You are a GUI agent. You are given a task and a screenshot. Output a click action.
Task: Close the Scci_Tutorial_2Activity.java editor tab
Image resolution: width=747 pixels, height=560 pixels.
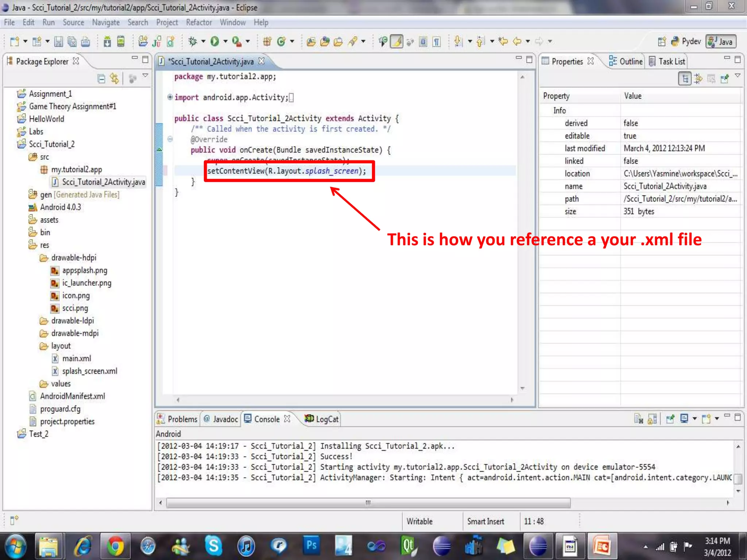(261, 61)
